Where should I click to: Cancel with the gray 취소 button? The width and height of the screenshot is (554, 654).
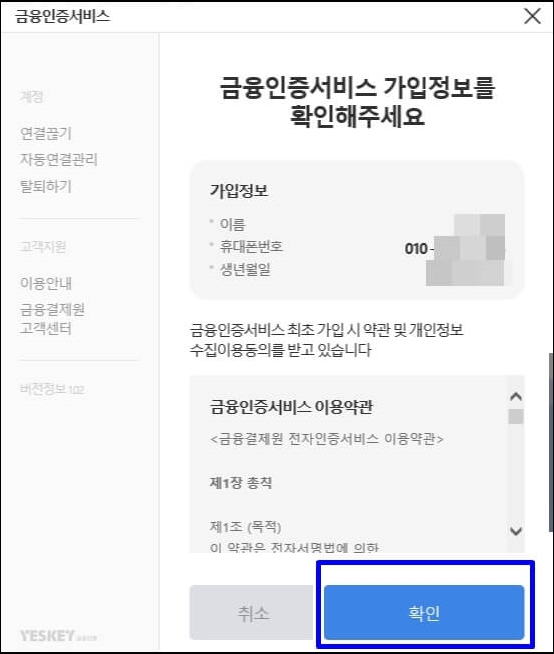click(x=252, y=612)
